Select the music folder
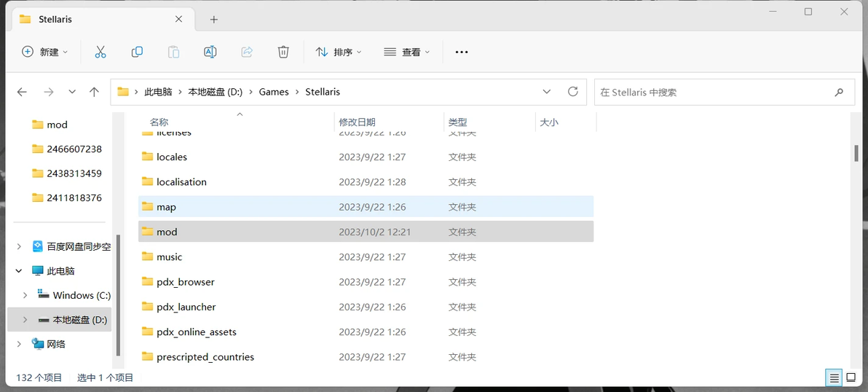 [x=366, y=257]
